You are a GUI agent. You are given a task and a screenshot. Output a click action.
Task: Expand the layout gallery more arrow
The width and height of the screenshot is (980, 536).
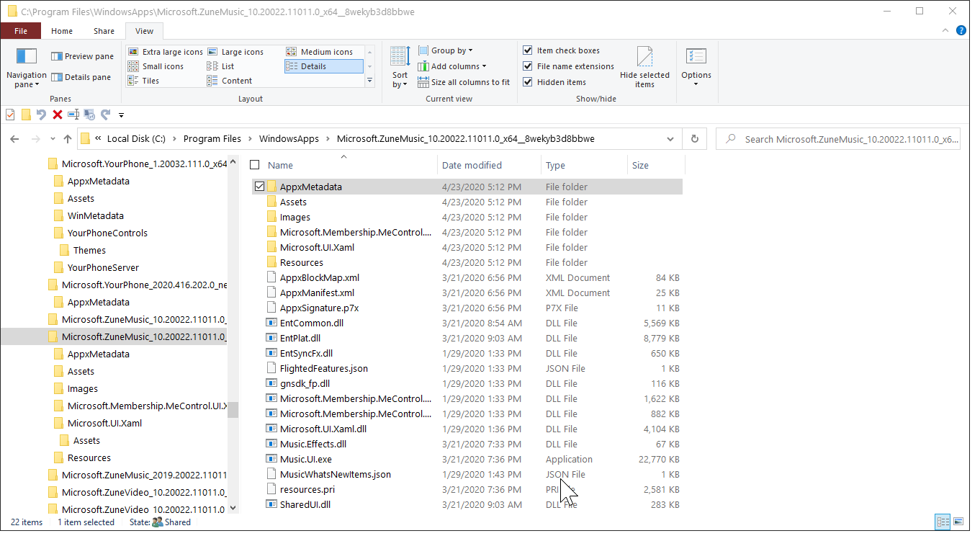[370, 81]
